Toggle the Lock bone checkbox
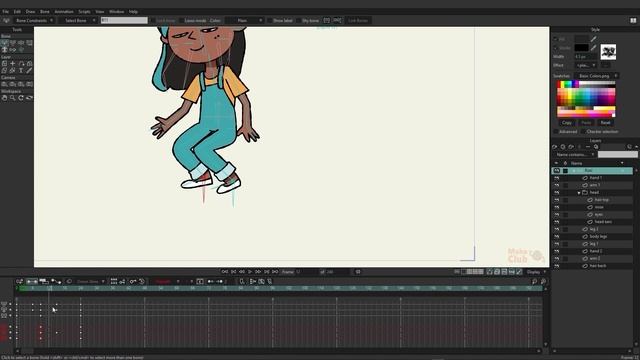The height and width of the screenshot is (360, 640). coord(152,20)
